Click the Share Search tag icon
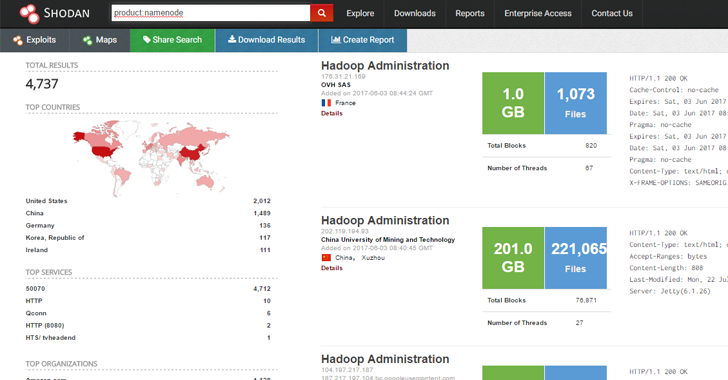This screenshot has width=728, height=380. click(147, 39)
